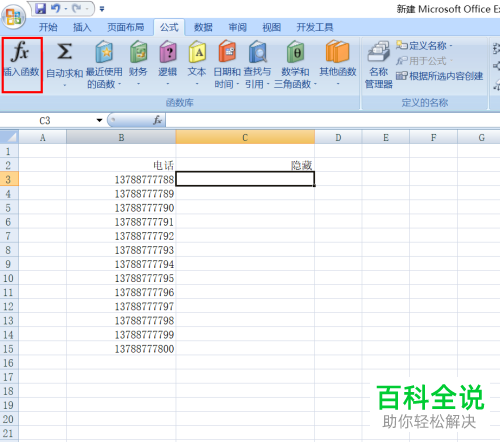
Task: Select cell with 13788777789
Action: click(121, 194)
